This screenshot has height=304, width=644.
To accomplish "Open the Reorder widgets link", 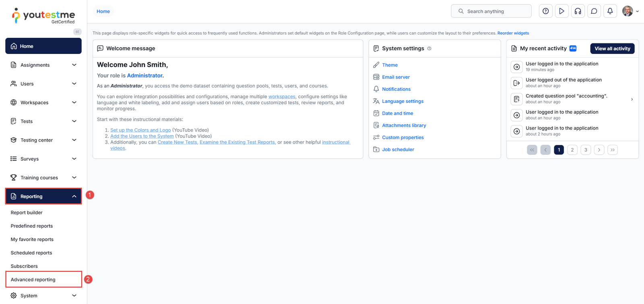I will pos(513,33).
